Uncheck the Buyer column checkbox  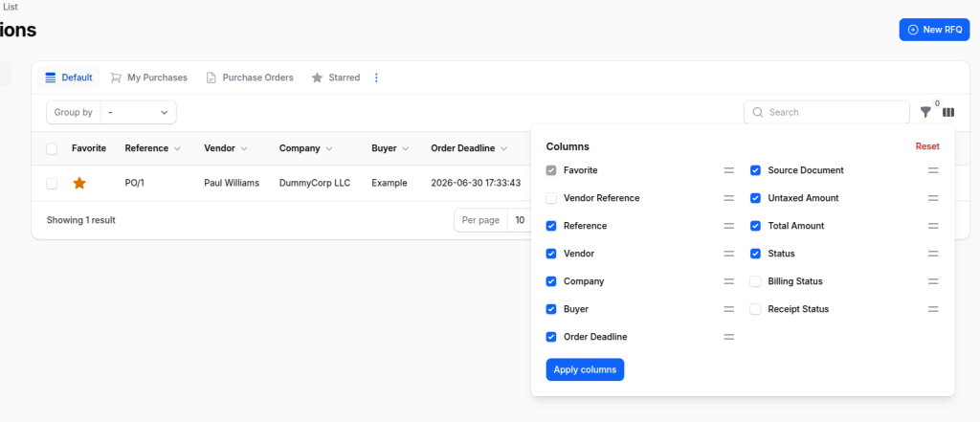click(551, 309)
